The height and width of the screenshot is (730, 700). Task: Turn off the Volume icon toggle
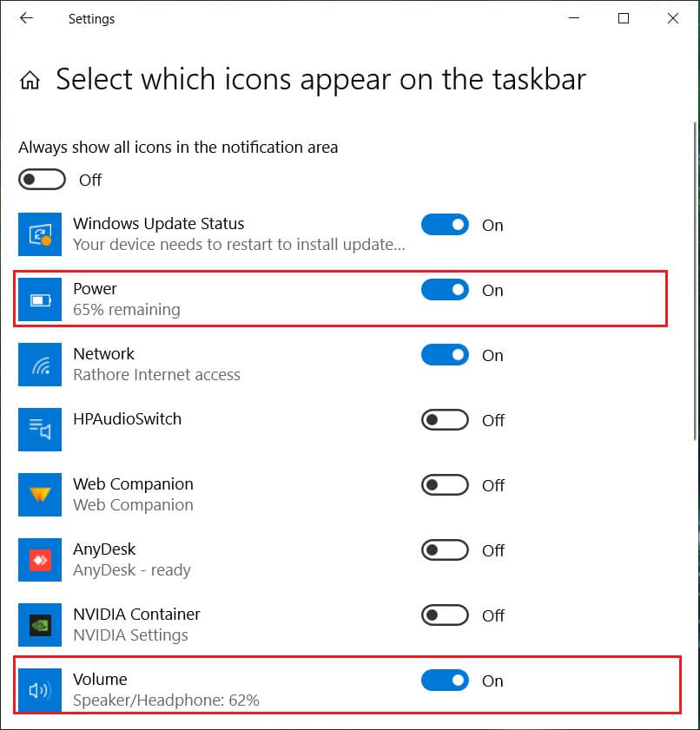pos(445,681)
